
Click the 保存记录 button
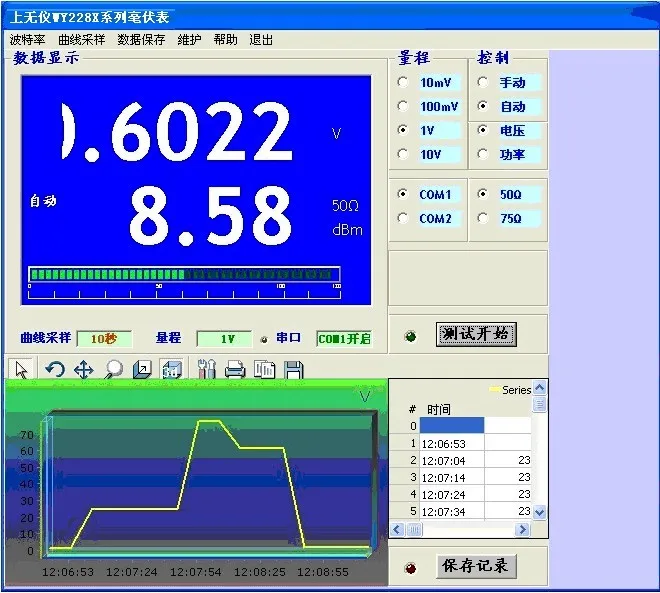(476, 566)
